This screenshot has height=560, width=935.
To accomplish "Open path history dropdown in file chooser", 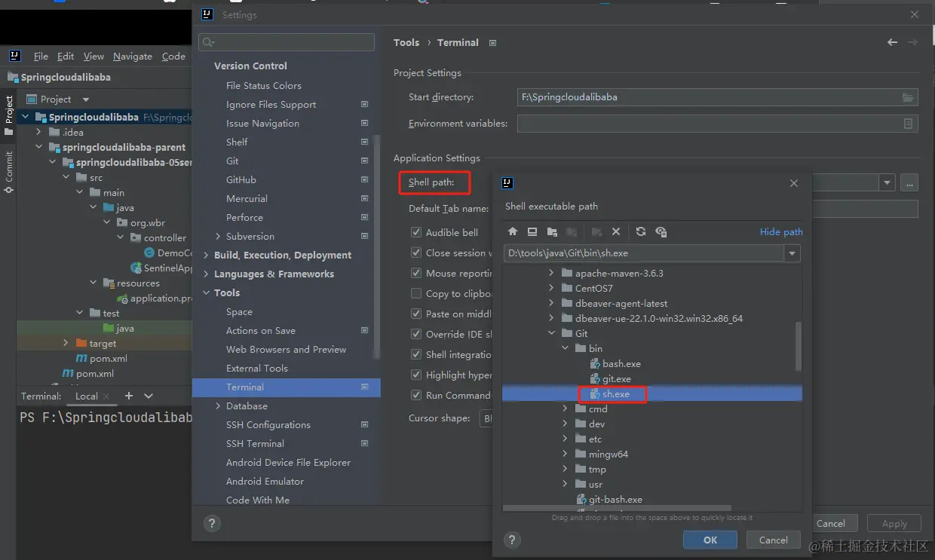I will [792, 254].
